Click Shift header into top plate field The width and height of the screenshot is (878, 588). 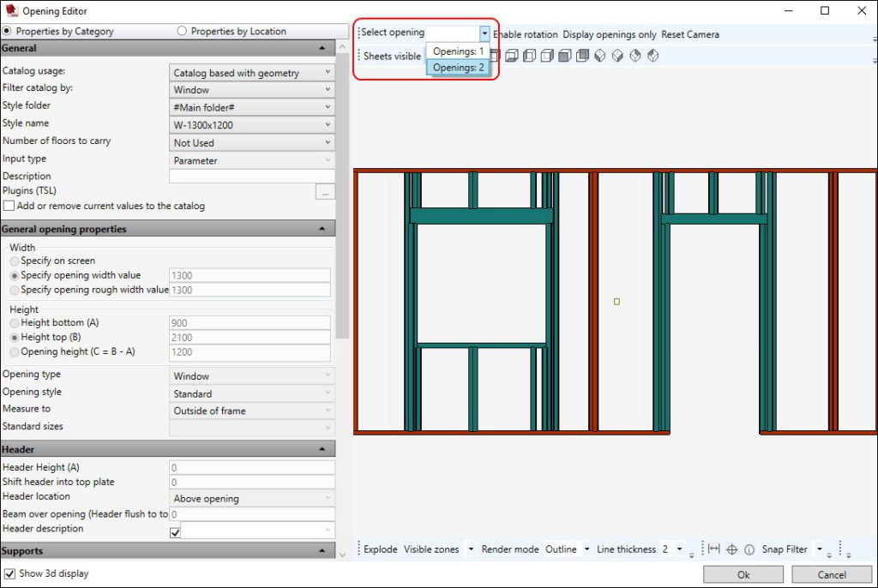pos(252,483)
